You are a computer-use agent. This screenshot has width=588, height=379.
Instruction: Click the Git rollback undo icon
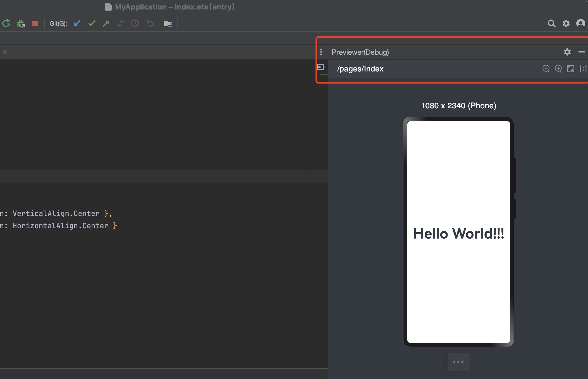pyautogui.click(x=150, y=23)
